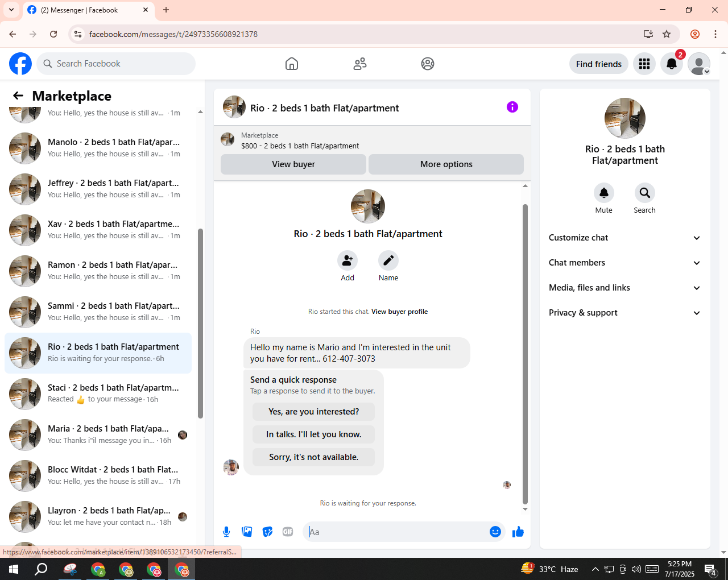
Task: Open the Friends icon in top navigation
Action: pyautogui.click(x=360, y=64)
